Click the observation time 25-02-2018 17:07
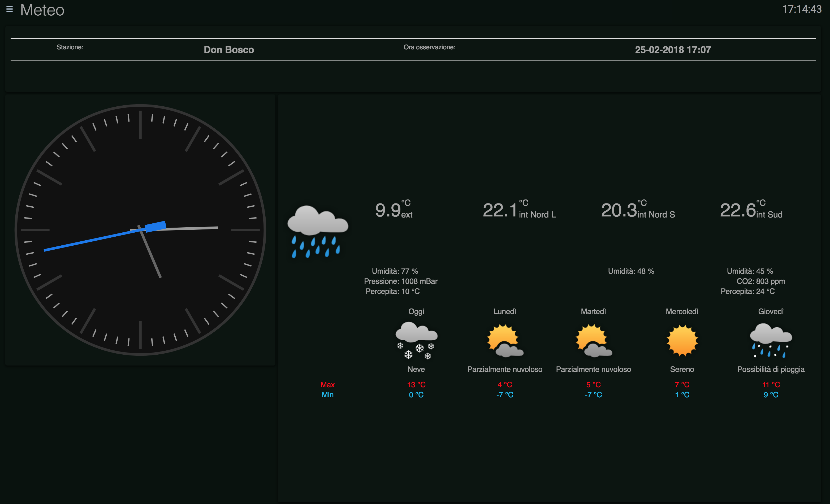The width and height of the screenshot is (830, 504). 673,50
